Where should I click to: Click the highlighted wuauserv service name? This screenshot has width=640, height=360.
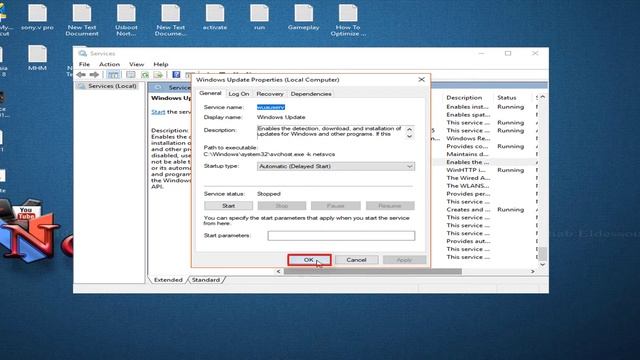click(x=271, y=107)
